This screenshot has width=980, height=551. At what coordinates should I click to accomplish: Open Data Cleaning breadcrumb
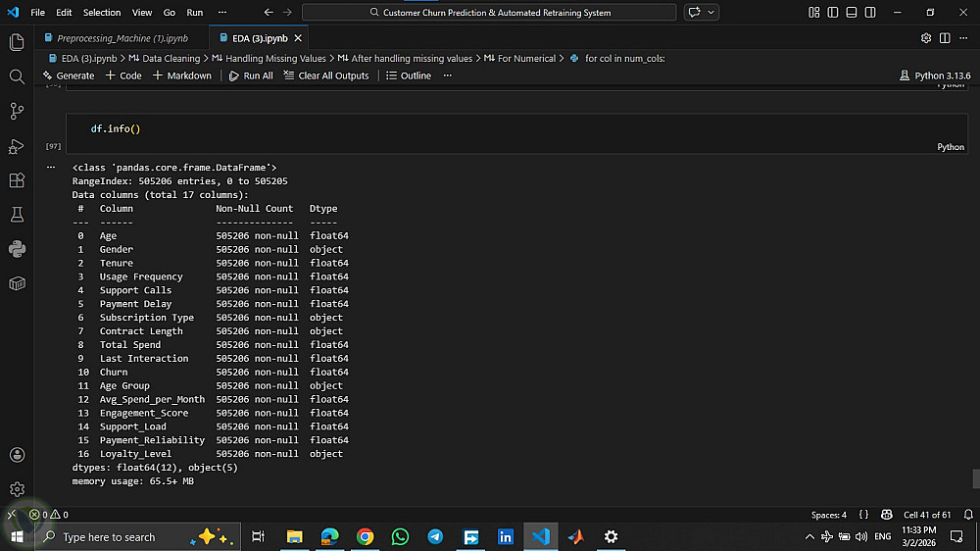coord(165,58)
